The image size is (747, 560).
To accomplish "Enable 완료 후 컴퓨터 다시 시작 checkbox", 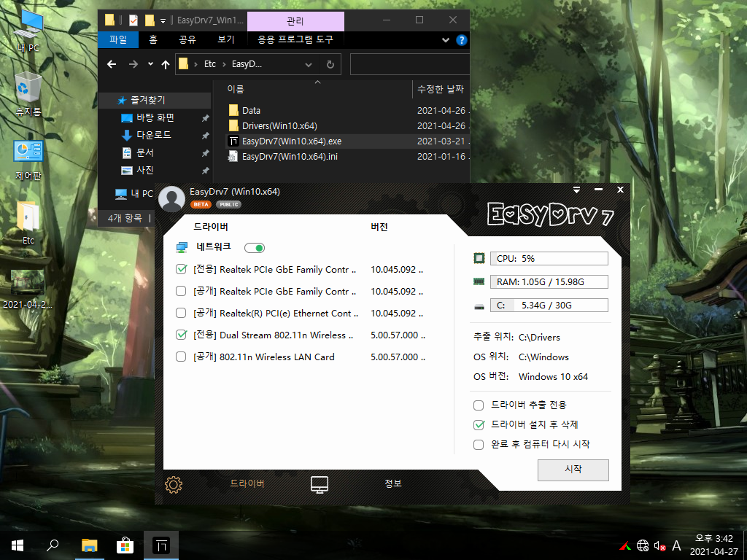I will click(479, 445).
